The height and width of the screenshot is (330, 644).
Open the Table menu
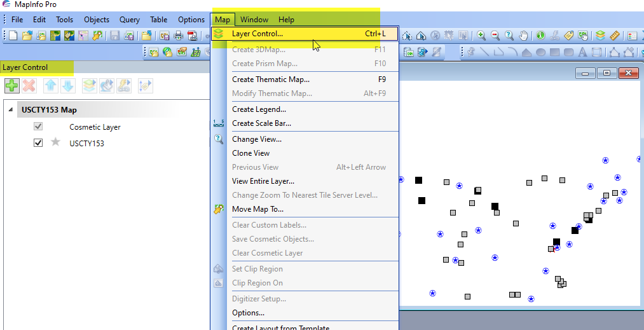[158, 19]
